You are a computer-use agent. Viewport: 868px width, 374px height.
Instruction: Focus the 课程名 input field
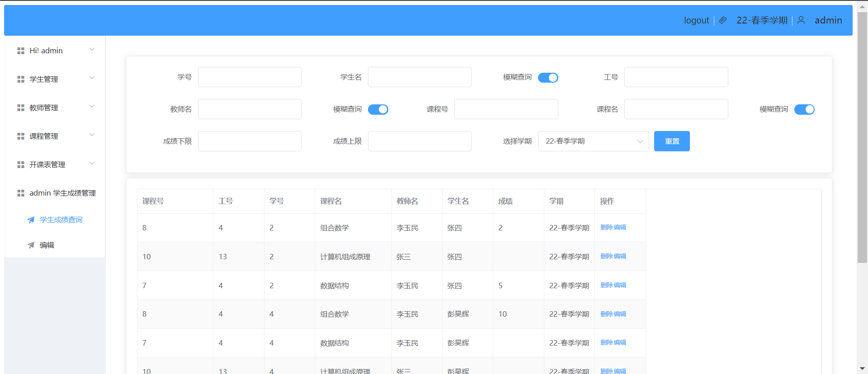pos(676,109)
